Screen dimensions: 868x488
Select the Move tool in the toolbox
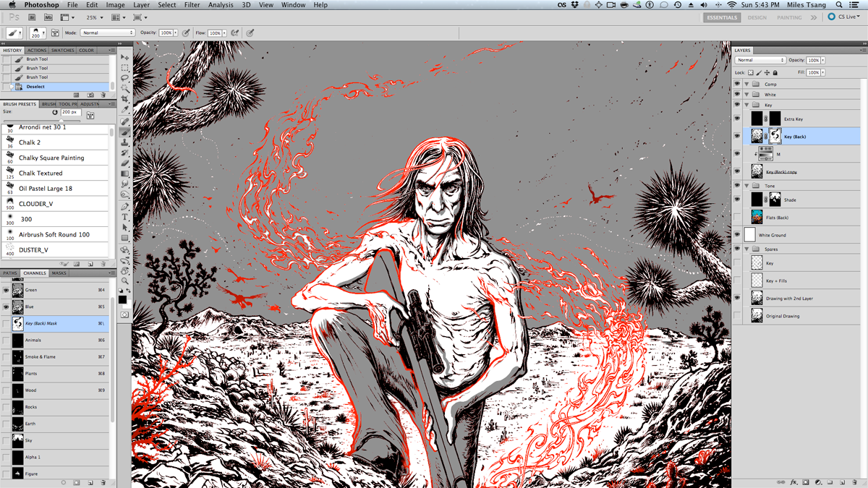click(125, 57)
